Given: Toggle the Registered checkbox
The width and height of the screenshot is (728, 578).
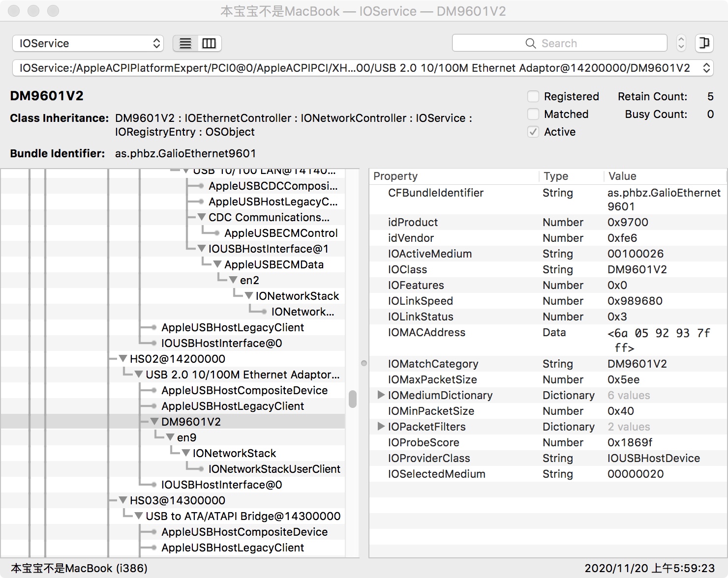Looking at the screenshot, I should (x=533, y=96).
